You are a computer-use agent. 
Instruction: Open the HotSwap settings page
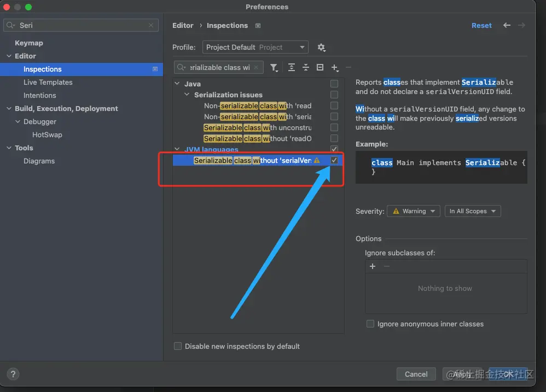(x=47, y=134)
